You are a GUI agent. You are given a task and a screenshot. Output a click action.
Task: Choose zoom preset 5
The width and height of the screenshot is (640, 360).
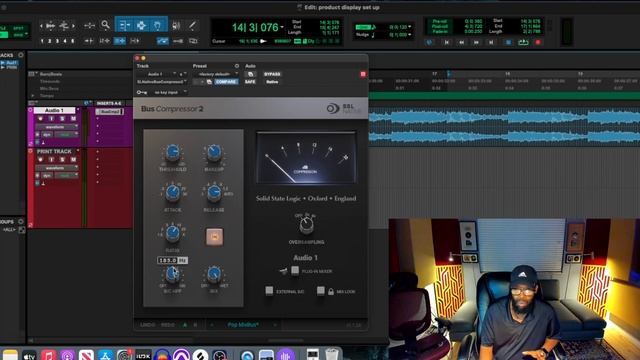[73, 41]
